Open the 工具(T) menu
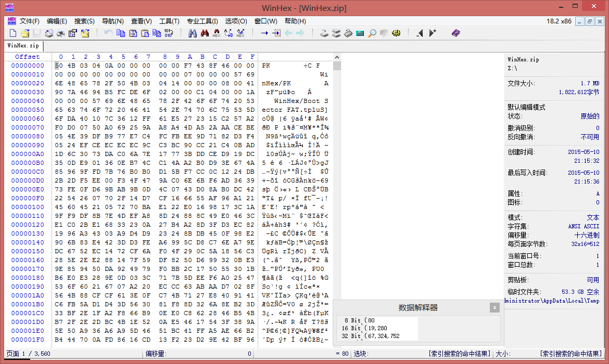Screen dimensions: 609x364 click(169, 21)
